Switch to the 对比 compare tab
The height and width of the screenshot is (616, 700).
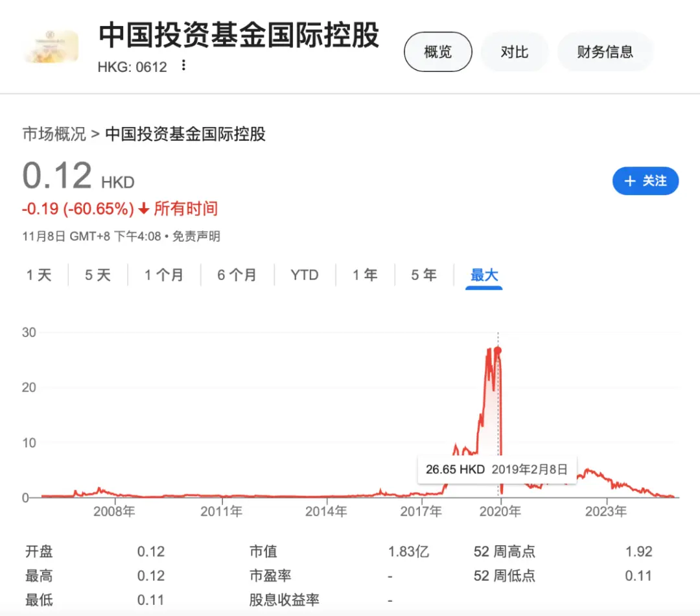(515, 52)
